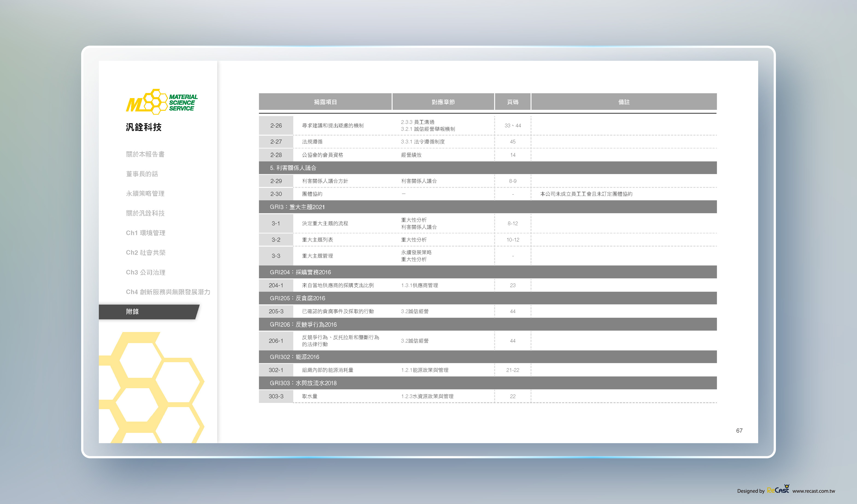Click 1.3.1供應商管理 reference
This screenshot has width=857, height=504.
(x=419, y=286)
